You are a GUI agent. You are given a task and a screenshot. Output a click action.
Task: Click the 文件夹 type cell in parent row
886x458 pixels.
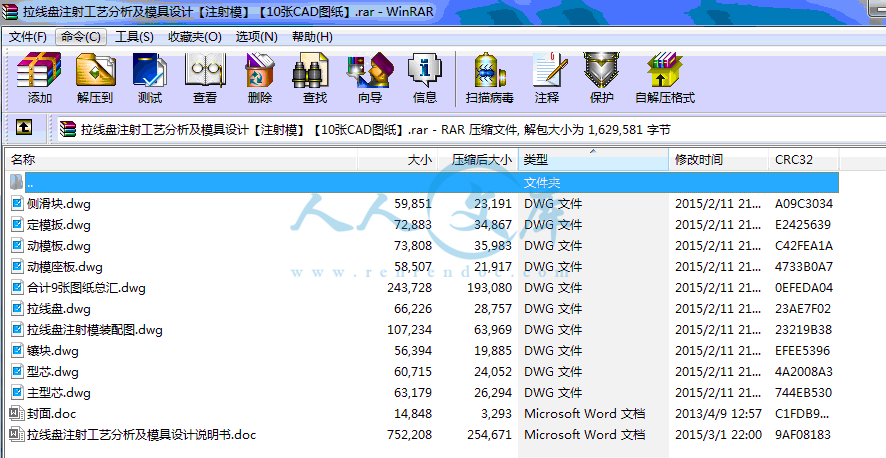pos(542,183)
